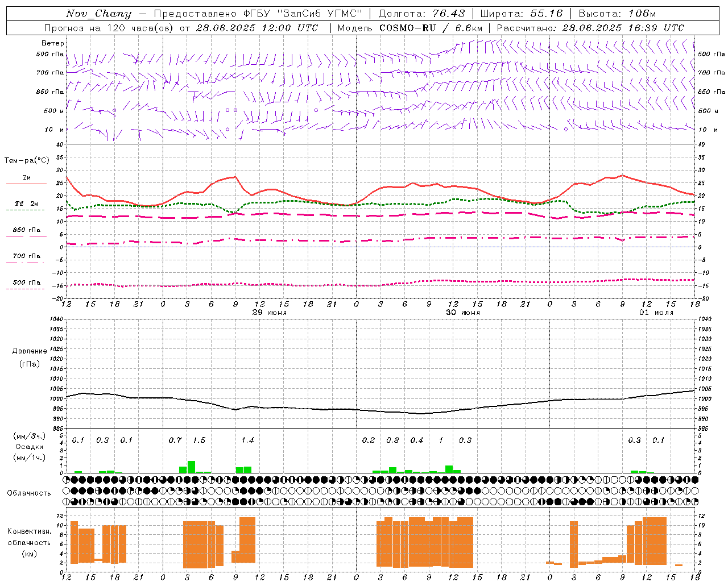The image size is (728, 582).
Task: Click the precipitation value 0.4
Action: click(417, 440)
